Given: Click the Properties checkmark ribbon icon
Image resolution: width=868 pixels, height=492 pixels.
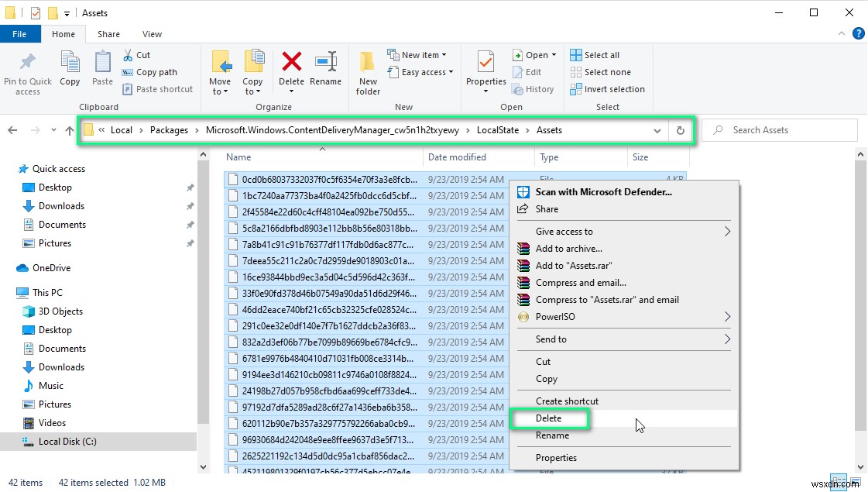Looking at the screenshot, I should coord(485,62).
